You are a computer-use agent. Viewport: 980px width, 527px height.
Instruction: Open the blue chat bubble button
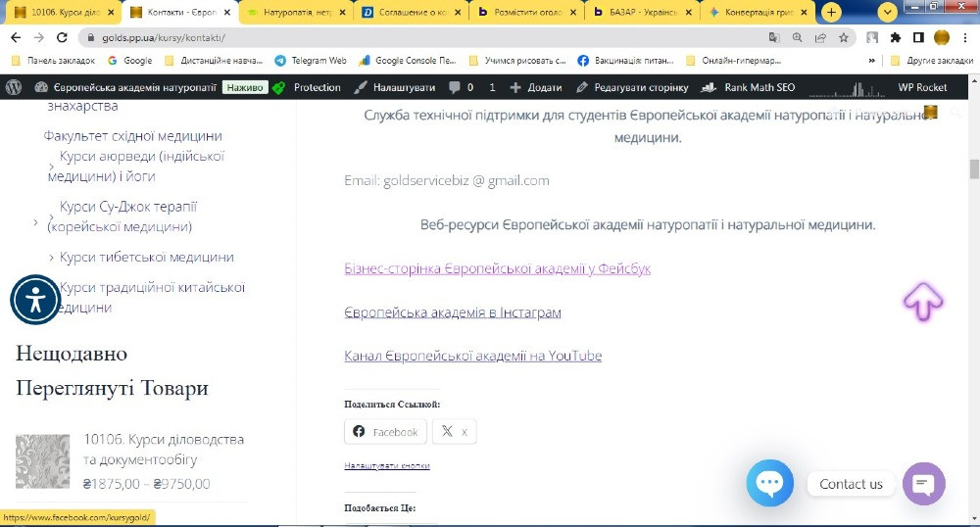[x=769, y=483]
